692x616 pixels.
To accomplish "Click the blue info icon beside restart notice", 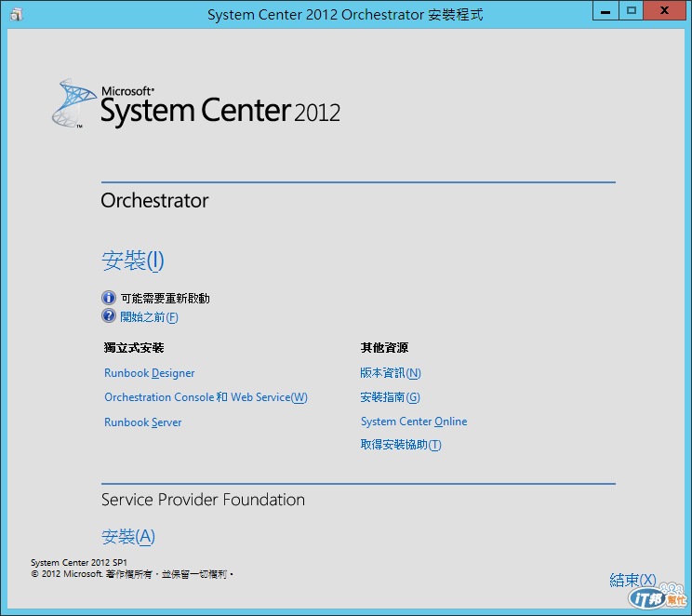I will coord(109,298).
